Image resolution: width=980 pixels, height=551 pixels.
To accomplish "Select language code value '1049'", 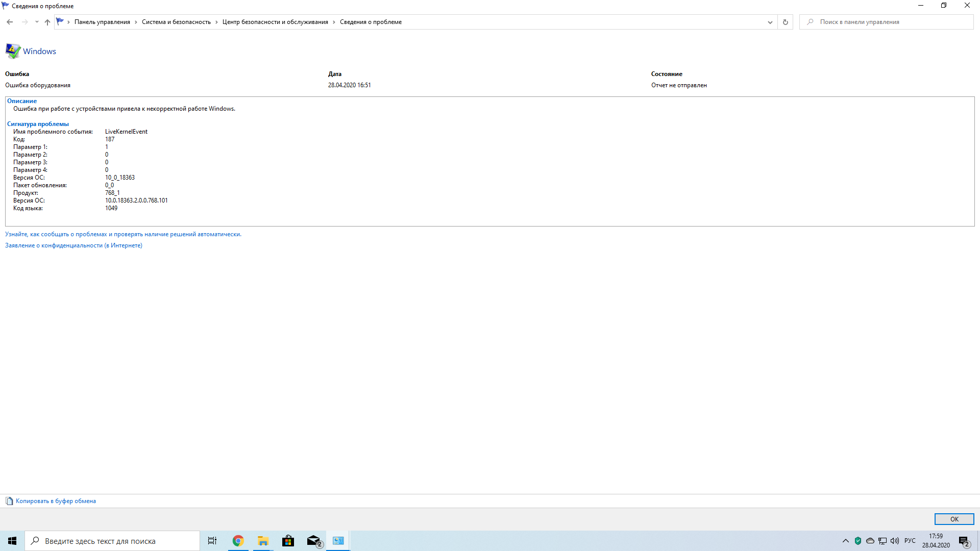I will [x=111, y=208].
